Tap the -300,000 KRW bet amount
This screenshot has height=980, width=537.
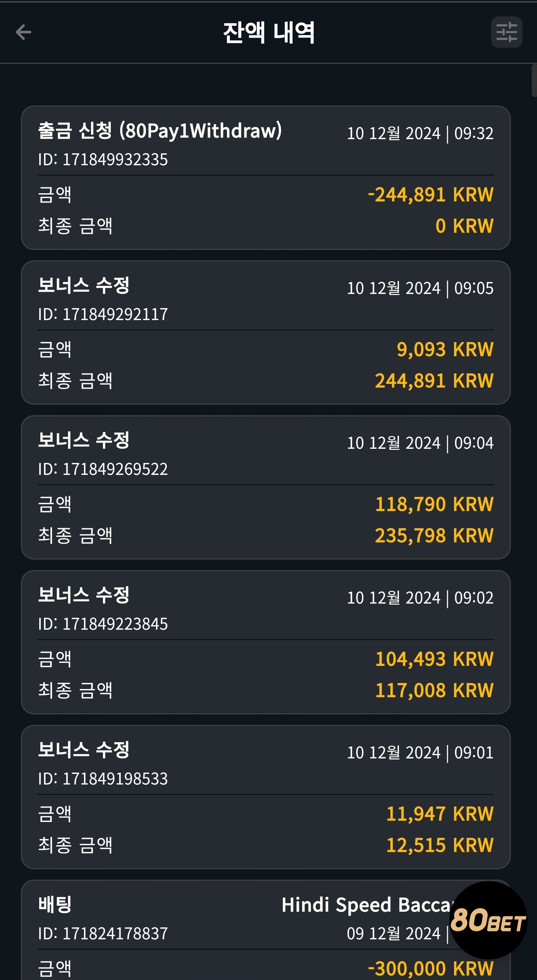[430, 968]
